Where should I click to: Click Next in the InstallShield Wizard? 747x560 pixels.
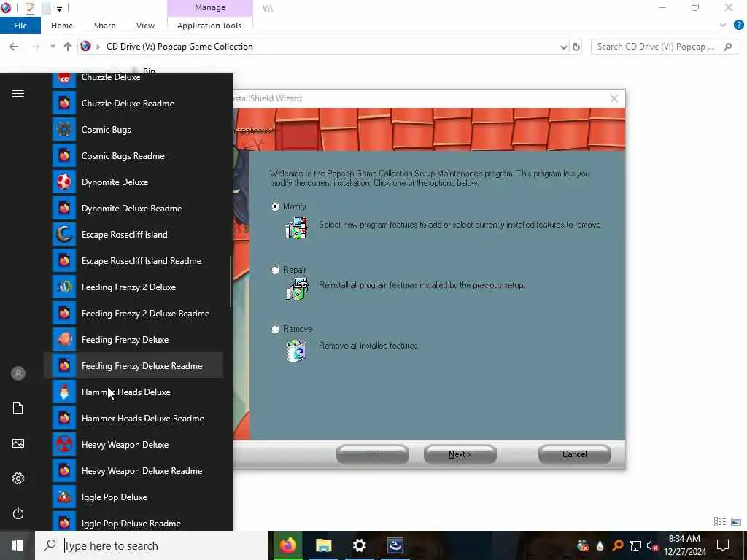point(460,454)
